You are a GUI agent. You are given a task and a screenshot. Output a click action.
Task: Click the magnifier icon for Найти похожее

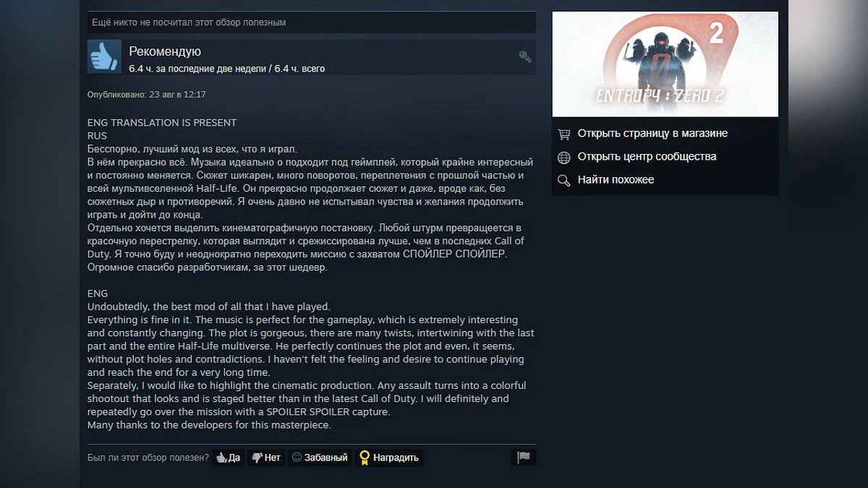point(564,180)
